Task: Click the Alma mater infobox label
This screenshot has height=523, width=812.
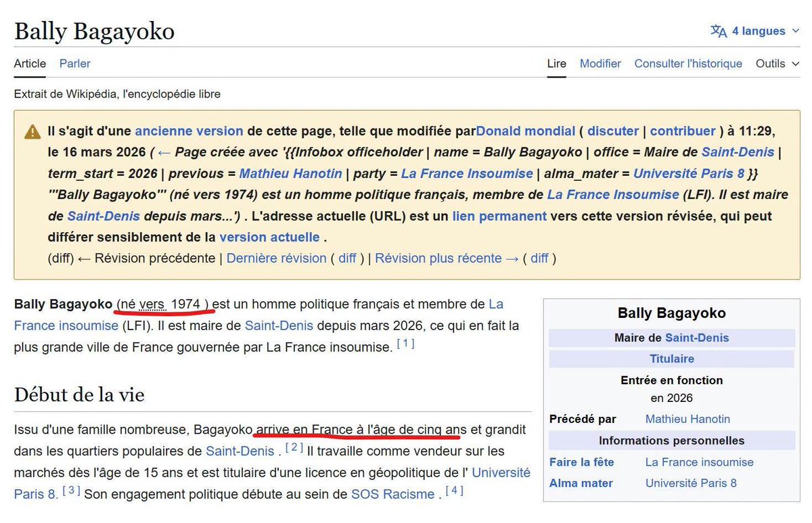Action: click(x=581, y=483)
